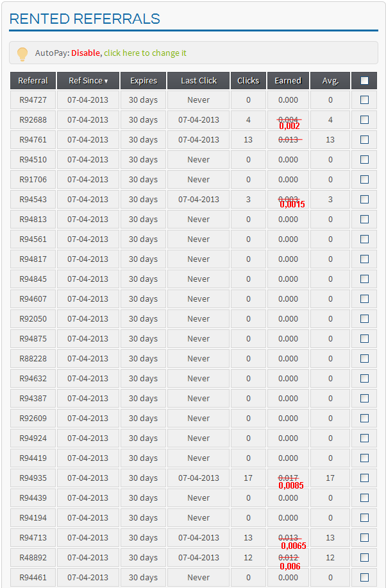This screenshot has width=386, height=588.
Task: Enable the checkbox for referral R94461
Action: [364, 578]
